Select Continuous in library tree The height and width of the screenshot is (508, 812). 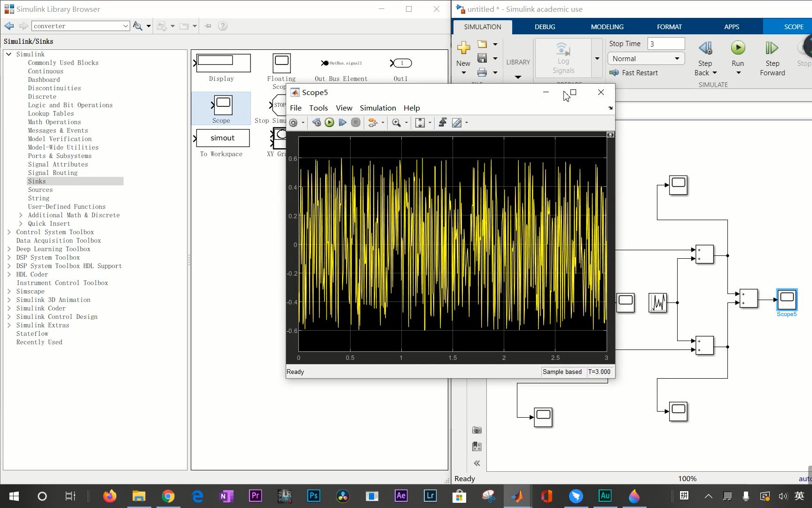pyautogui.click(x=46, y=71)
